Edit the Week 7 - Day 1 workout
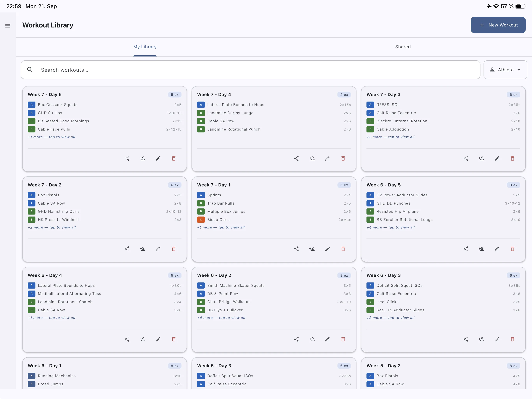Screen dimensions: 532x399 pyautogui.click(x=327, y=249)
